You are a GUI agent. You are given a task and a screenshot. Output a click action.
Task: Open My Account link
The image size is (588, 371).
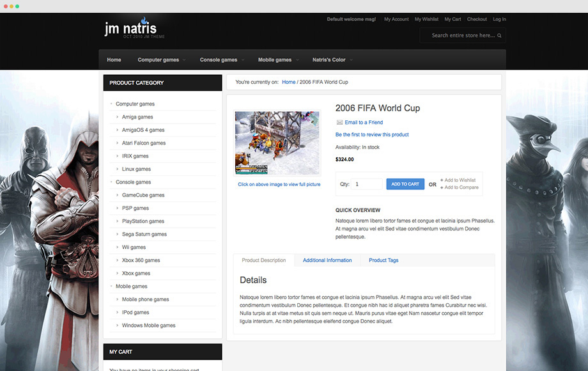click(396, 19)
